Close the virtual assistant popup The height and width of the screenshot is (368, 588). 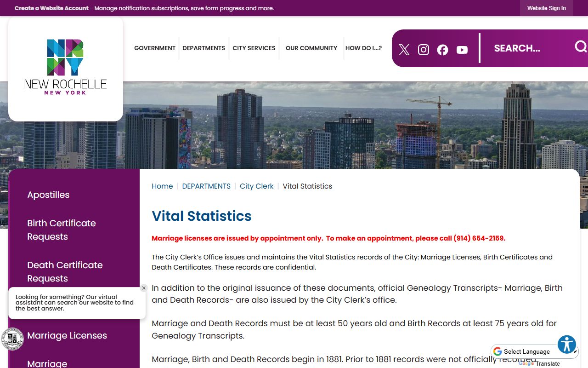tap(144, 288)
